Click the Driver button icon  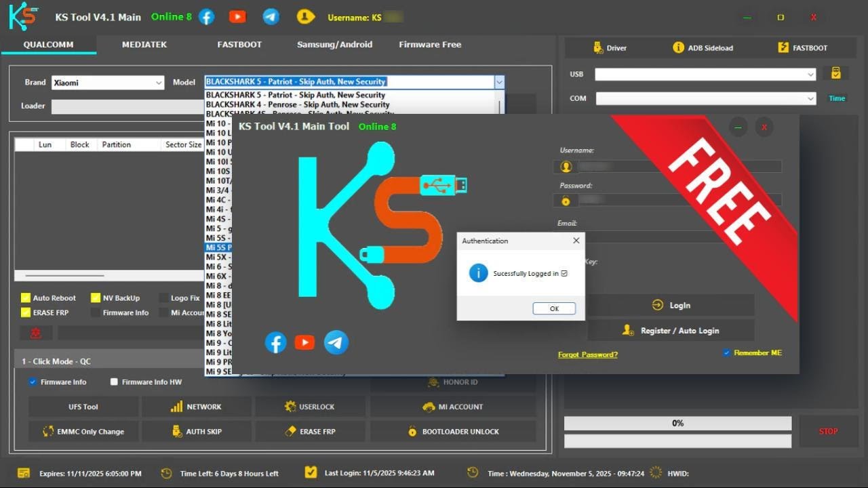[597, 47]
